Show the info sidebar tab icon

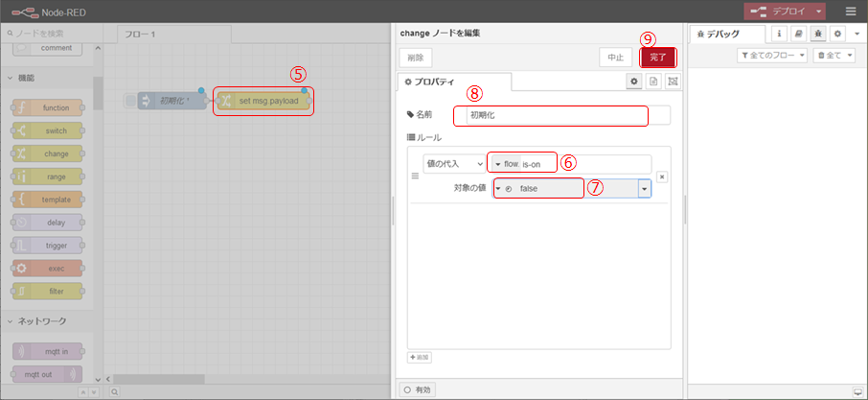778,34
